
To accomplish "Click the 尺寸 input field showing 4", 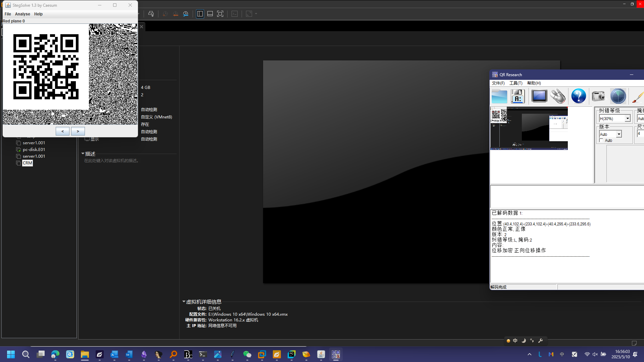I will 640,134.
